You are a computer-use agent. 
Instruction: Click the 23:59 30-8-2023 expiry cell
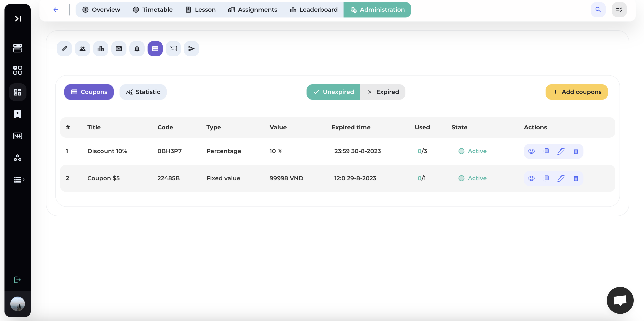click(357, 151)
